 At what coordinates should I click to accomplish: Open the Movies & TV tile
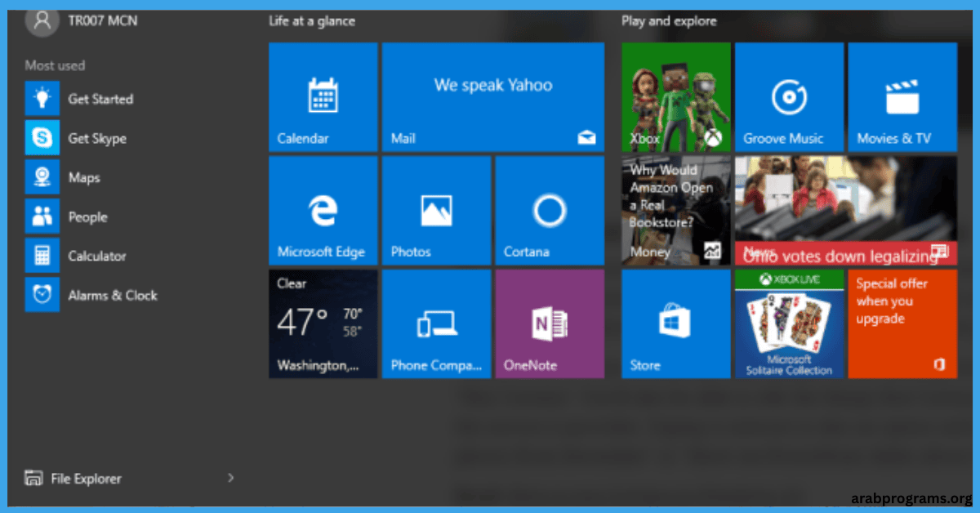pyautogui.click(x=902, y=97)
